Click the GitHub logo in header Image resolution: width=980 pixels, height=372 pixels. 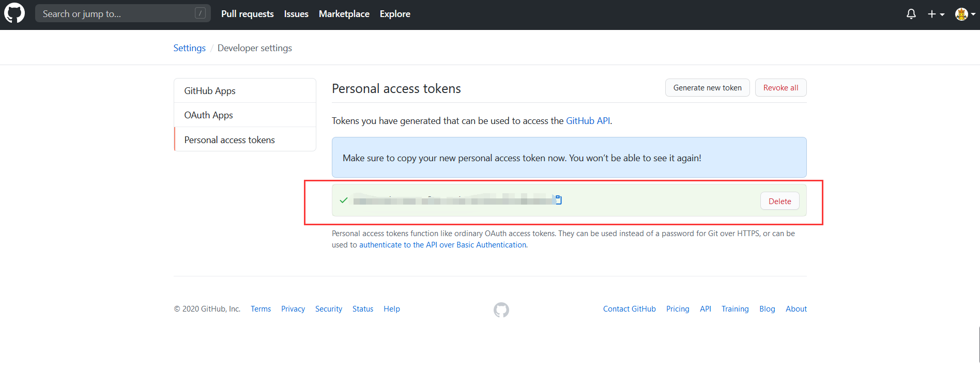pyautogui.click(x=14, y=13)
